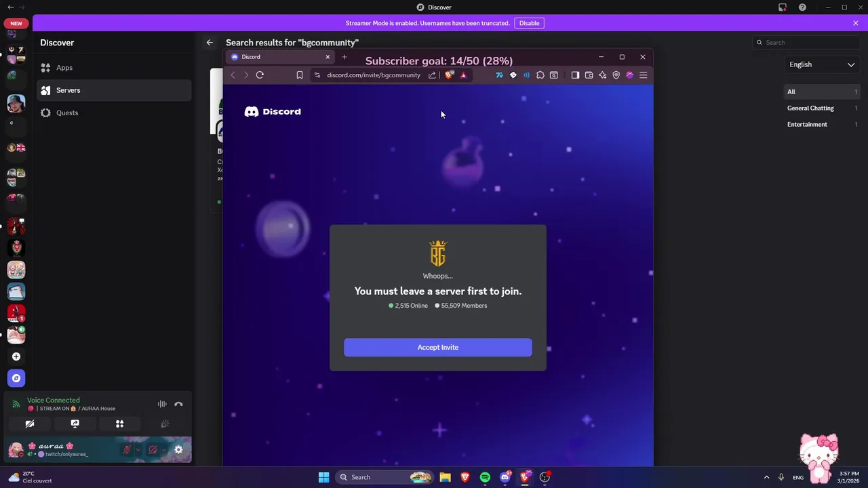Select the Entertainment category filter

[821, 124]
